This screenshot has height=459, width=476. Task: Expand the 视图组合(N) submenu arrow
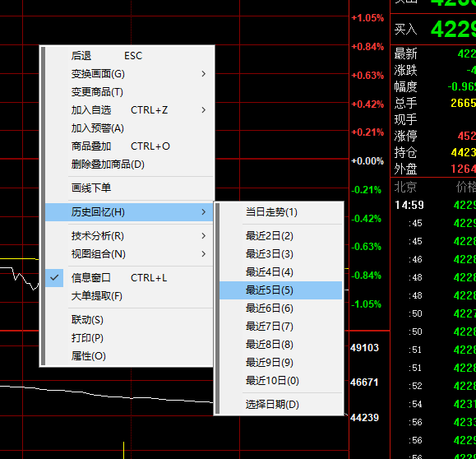(204, 254)
